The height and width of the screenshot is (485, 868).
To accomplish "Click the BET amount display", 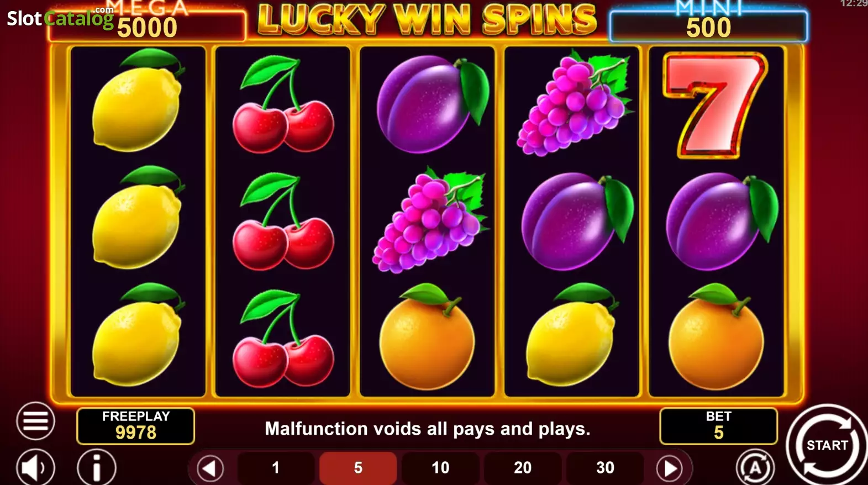I will [x=718, y=426].
